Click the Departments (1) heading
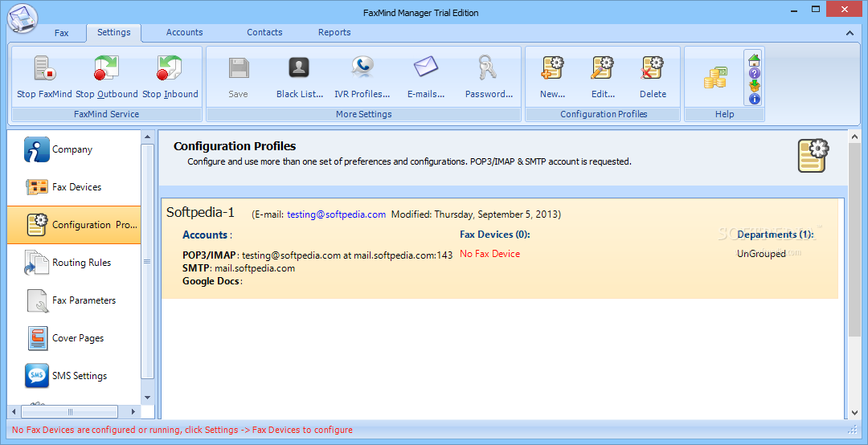 776,235
